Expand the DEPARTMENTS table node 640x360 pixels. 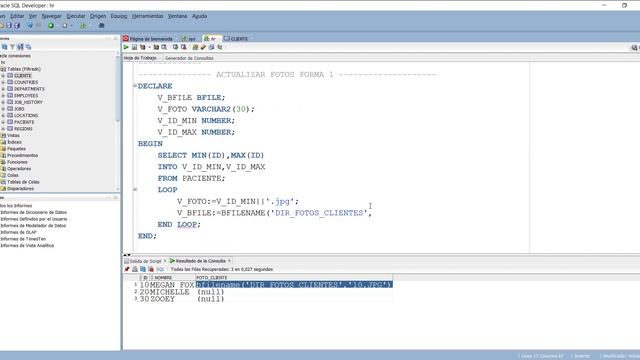(x=3, y=89)
